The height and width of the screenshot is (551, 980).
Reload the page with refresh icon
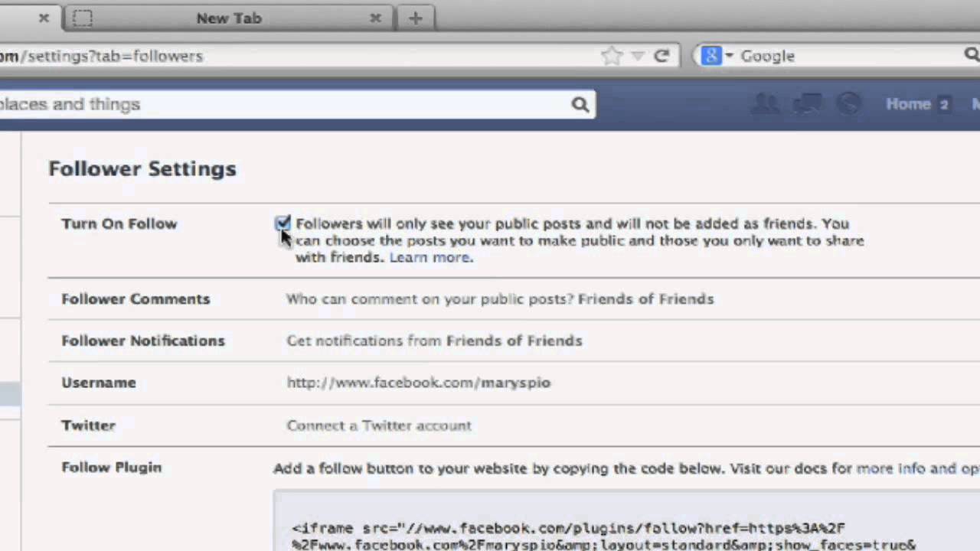pyautogui.click(x=661, y=56)
